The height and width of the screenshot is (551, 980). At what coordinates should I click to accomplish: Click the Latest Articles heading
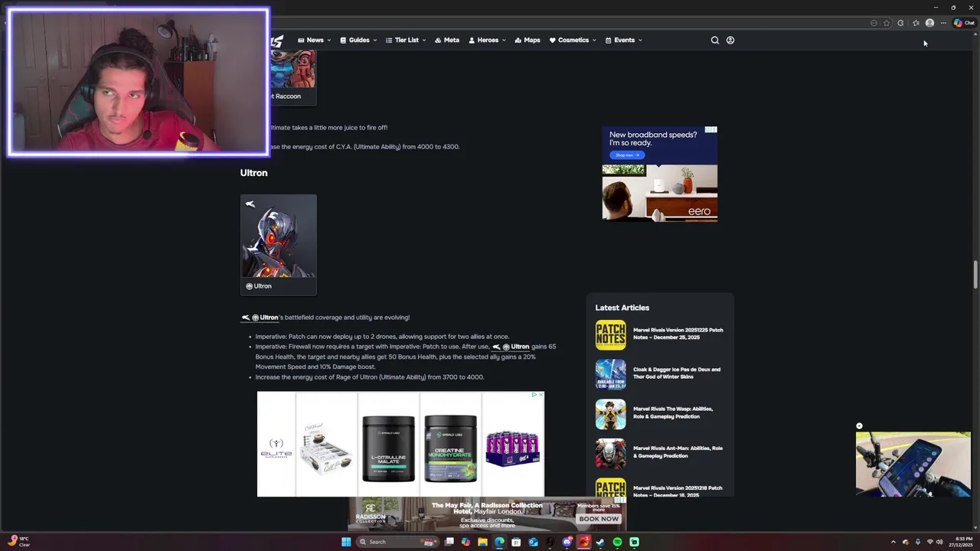[622, 308]
